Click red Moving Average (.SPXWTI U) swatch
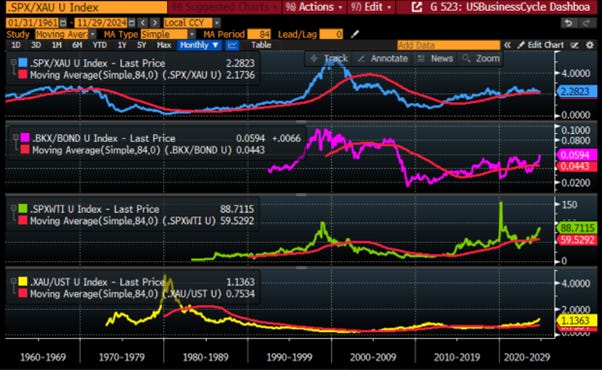The image size is (602, 370). tap(23, 220)
